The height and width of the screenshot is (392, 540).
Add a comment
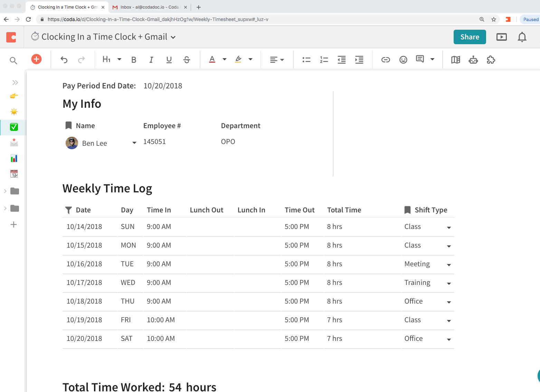420,59
